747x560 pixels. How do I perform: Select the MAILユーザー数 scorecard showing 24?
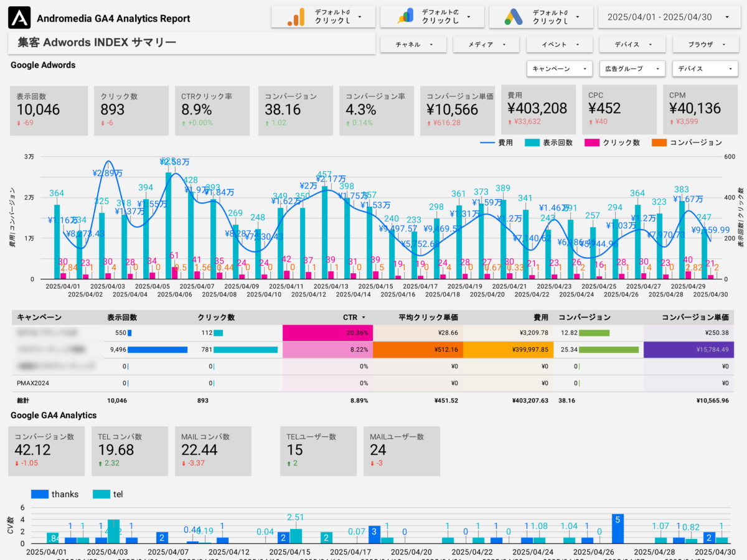pyautogui.click(x=402, y=451)
